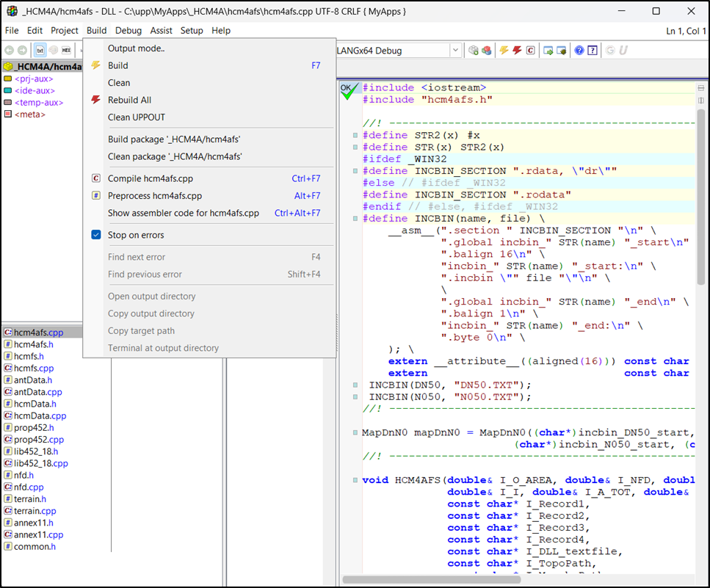Open topic help with the boxed question icon

(593, 50)
